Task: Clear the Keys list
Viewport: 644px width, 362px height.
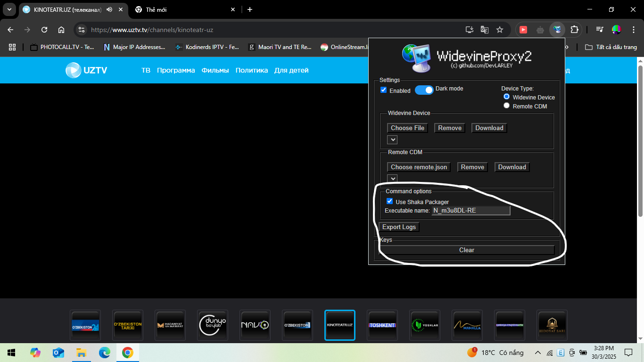Action: 467,250
